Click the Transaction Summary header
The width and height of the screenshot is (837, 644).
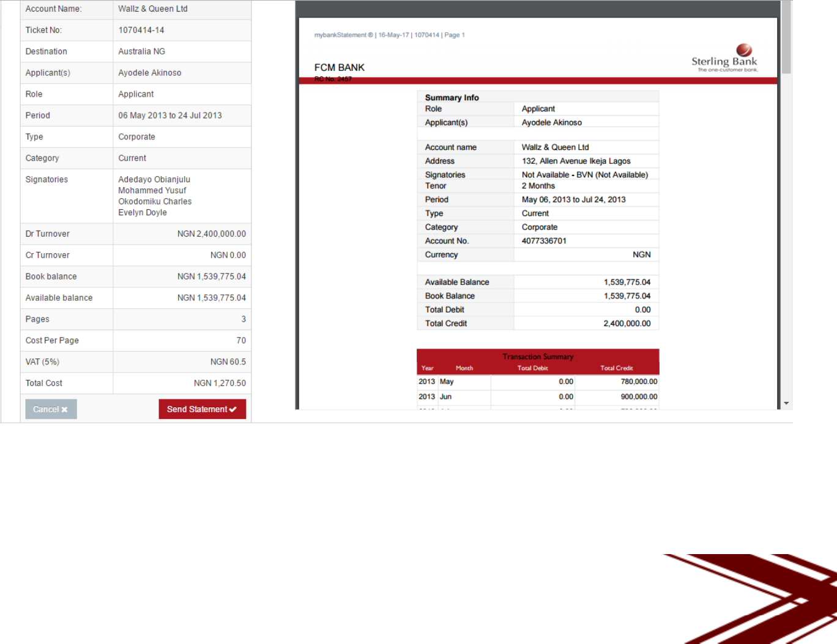point(538,357)
